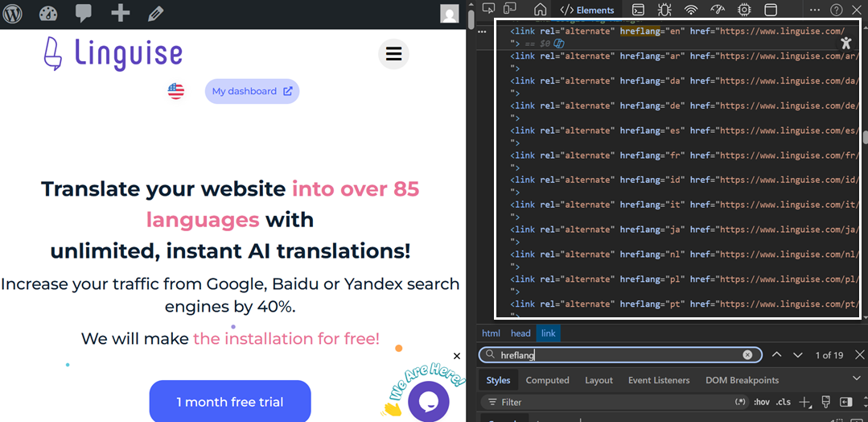Click the linguise.com/es/ href URL
The image size is (868, 422).
point(789,130)
